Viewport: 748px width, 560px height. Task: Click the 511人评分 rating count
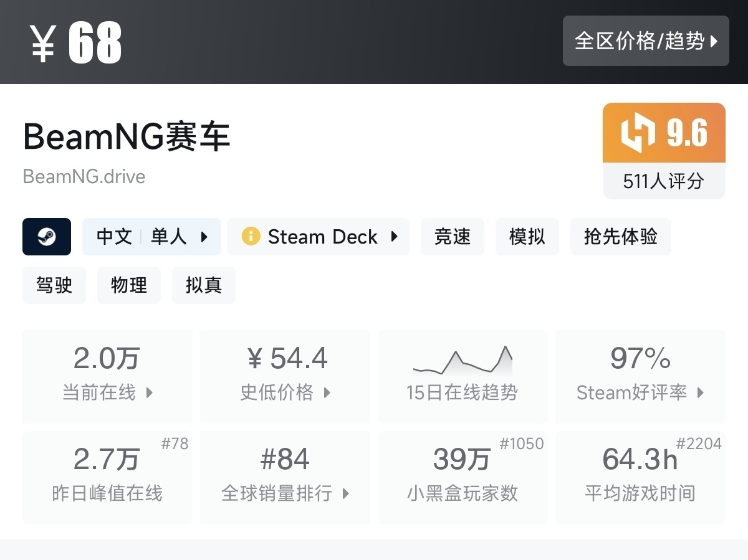(664, 181)
